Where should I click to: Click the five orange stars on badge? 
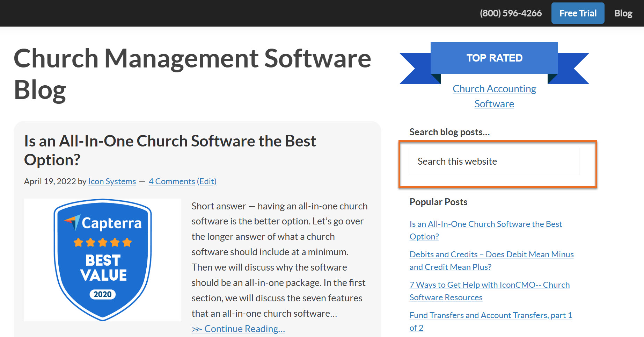pyautogui.click(x=103, y=242)
